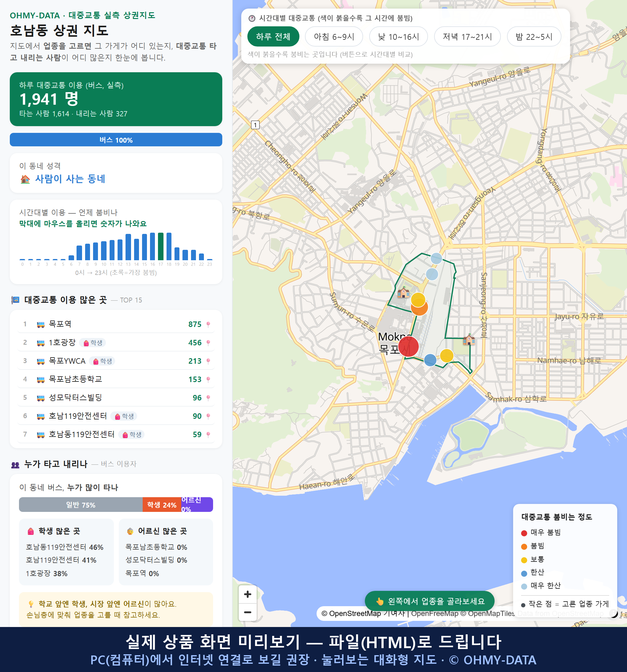The width and height of the screenshot is (627, 672).
Task: Click the clock icon in time panel header
Action: [252, 18]
